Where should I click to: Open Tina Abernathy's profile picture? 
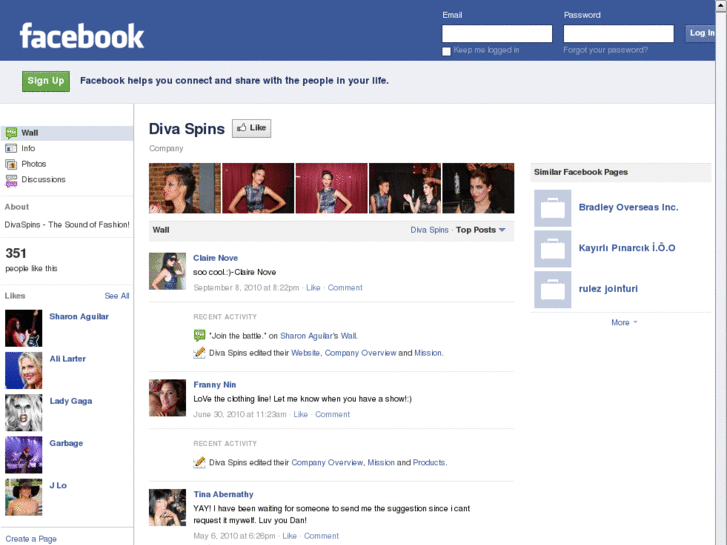click(x=167, y=507)
